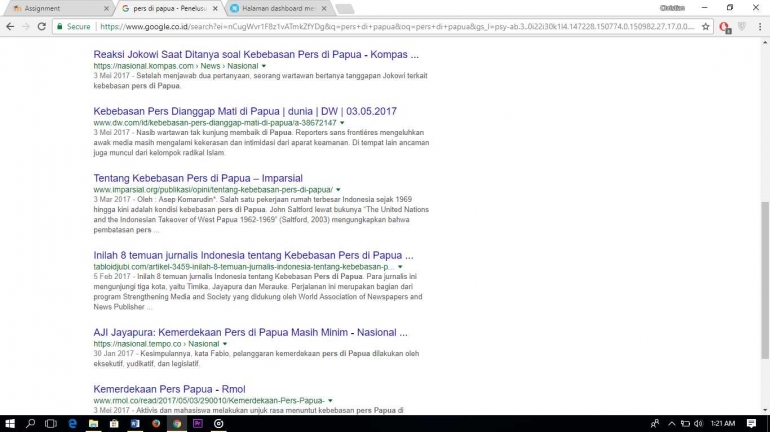This screenshot has height=432, width=770.
Task: Click the Secure padlock site info
Action: pyautogui.click(x=74, y=27)
